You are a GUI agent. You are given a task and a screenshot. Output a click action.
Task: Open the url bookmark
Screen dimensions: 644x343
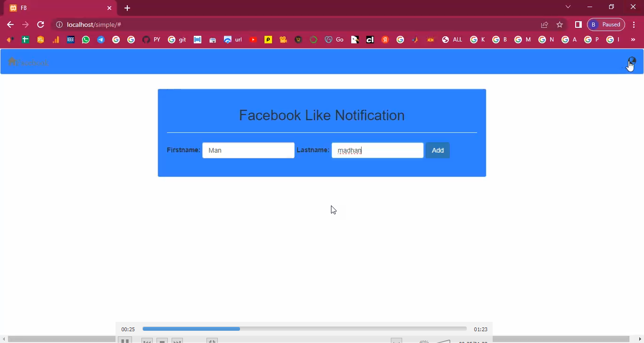click(x=233, y=40)
